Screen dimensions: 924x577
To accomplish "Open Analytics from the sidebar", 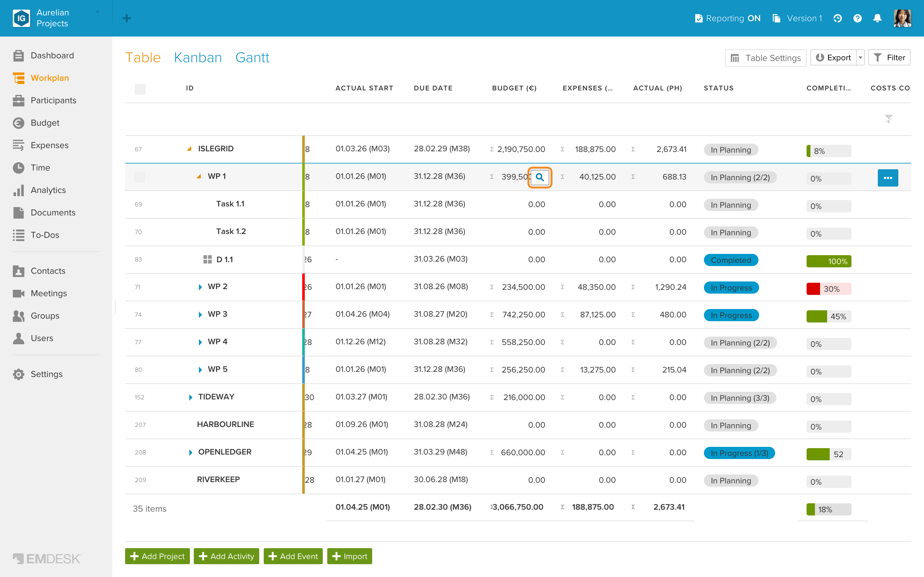I will (x=48, y=190).
